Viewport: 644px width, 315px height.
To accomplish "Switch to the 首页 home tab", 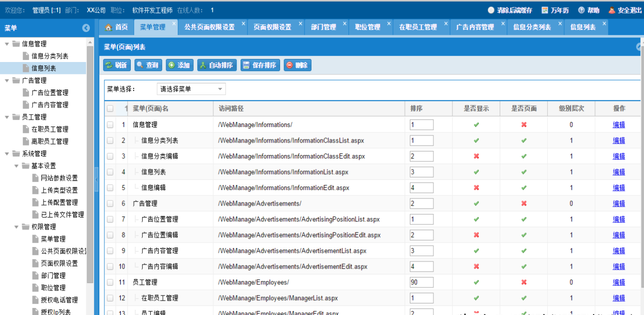I will click(x=116, y=27).
